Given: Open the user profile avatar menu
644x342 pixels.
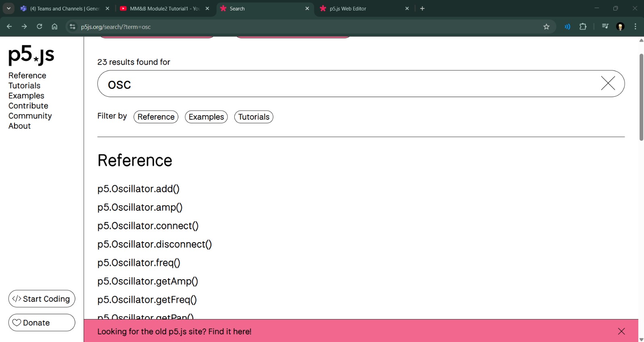Looking at the screenshot, I should [x=620, y=27].
